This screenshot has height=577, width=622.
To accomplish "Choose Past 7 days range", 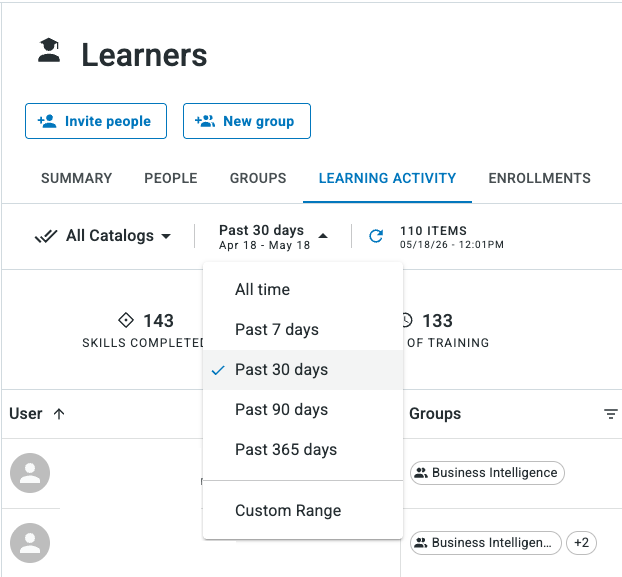I will coord(303,330).
